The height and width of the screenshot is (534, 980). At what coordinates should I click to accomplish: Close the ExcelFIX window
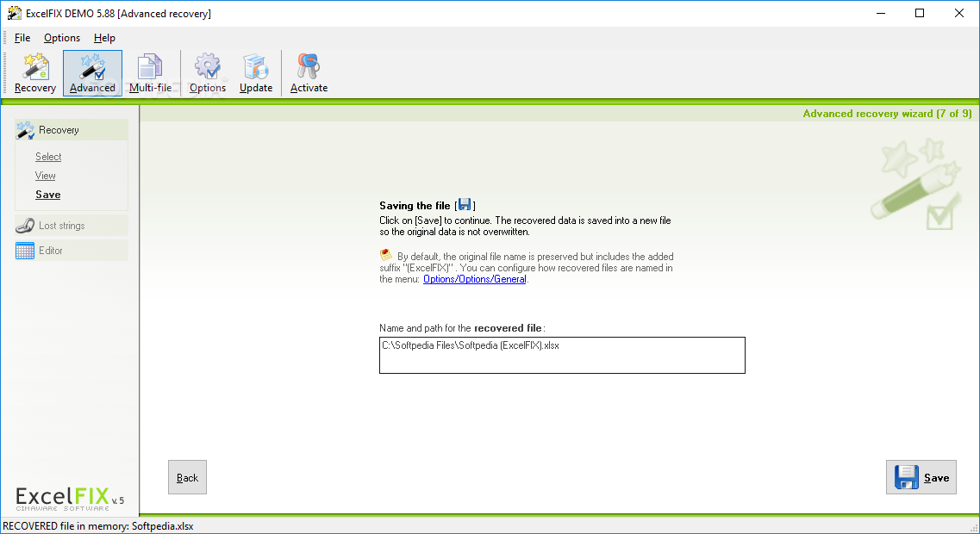[x=958, y=13]
